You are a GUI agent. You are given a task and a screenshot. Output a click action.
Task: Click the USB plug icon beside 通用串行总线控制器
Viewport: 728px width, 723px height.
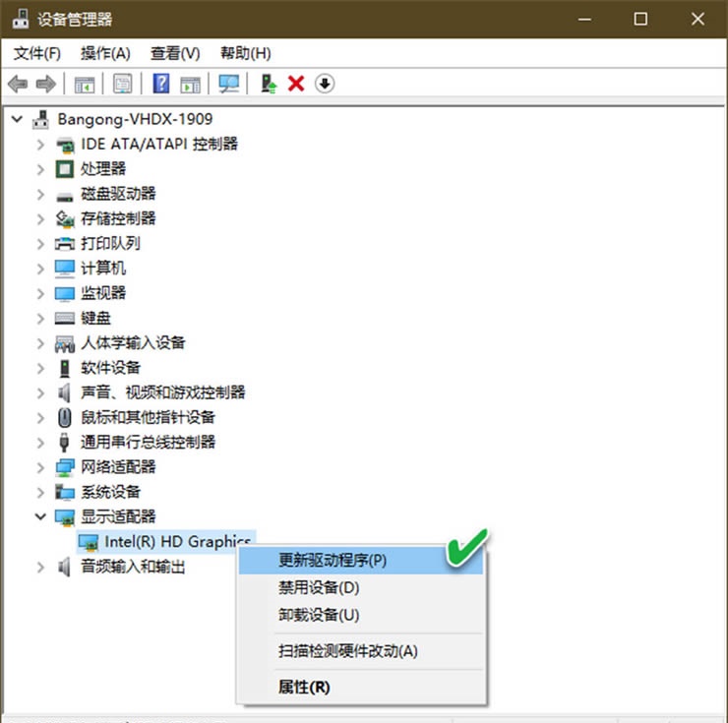click(x=64, y=442)
